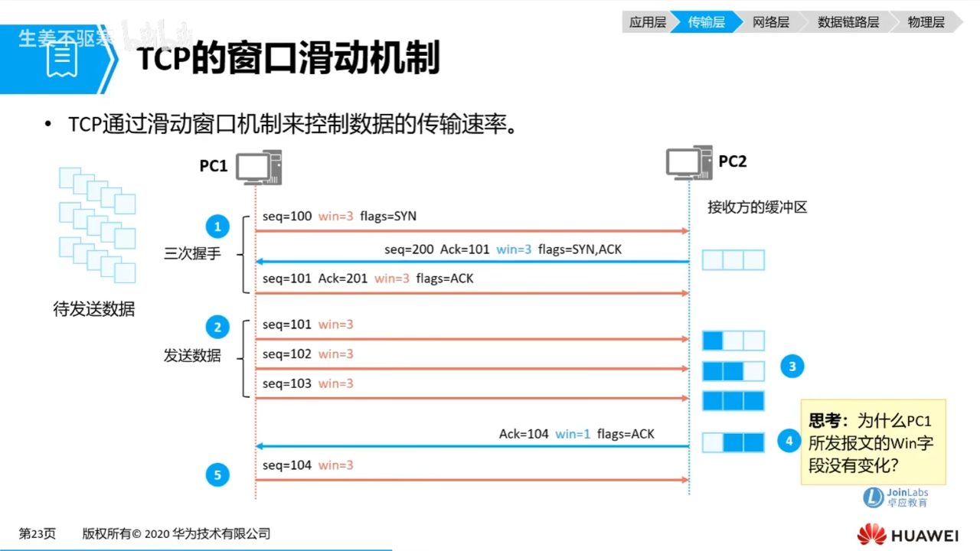
Task: Click the yellow 思考 question box
Action: click(873, 442)
